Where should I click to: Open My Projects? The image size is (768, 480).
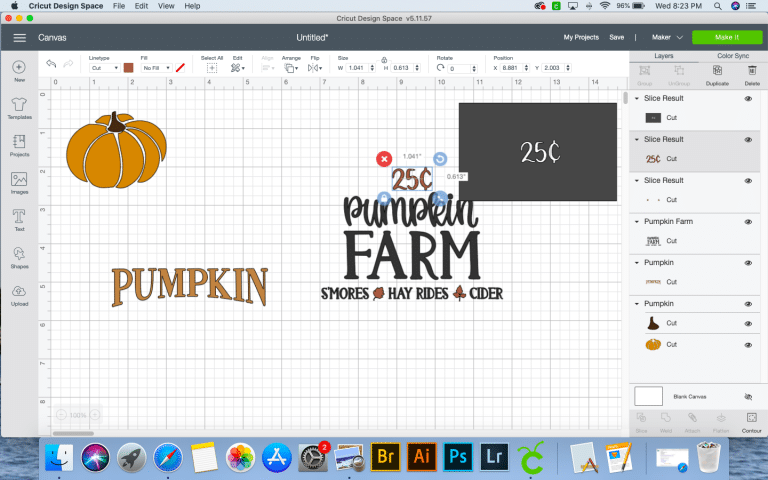[x=581, y=37]
